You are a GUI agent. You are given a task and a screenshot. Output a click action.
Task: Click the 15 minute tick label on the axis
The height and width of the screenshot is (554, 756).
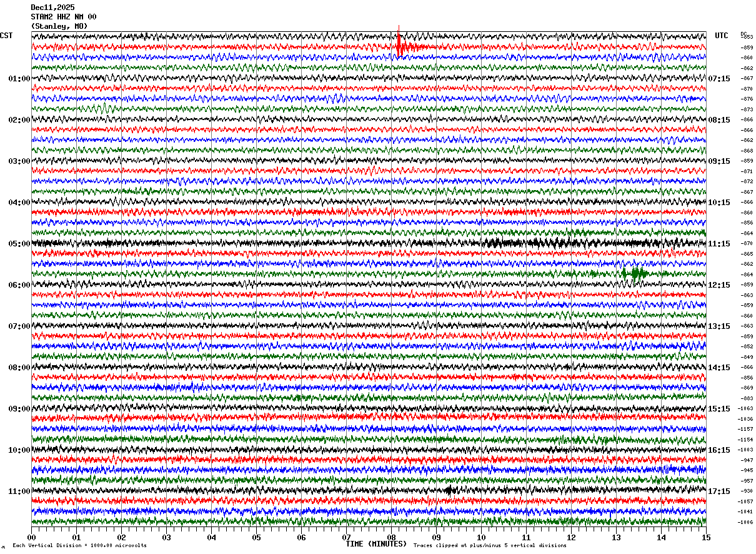[705, 537]
